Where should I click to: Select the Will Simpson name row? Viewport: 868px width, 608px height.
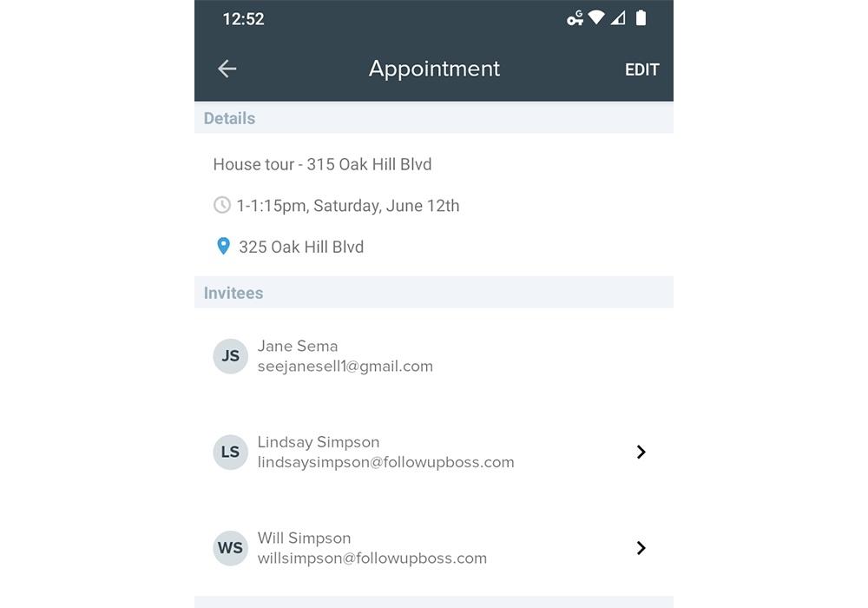(x=433, y=548)
